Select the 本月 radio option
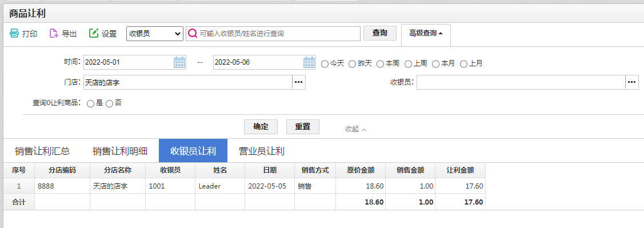 [x=435, y=64]
